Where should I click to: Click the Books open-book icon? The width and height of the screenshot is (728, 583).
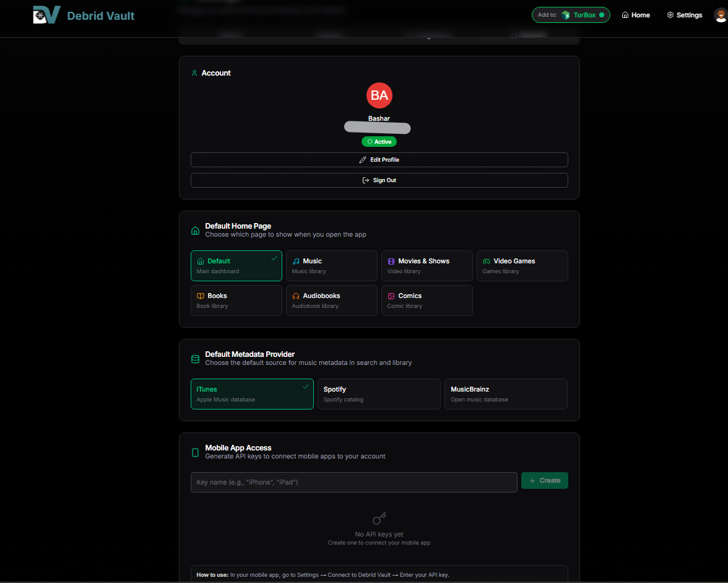[201, 296]
